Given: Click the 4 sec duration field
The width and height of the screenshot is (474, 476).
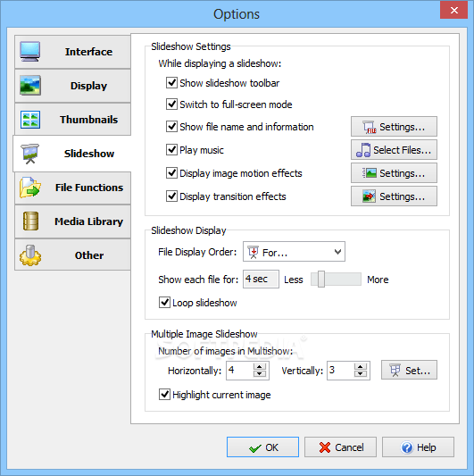Looking at the screenshot, I should click(x=261, y=279).
